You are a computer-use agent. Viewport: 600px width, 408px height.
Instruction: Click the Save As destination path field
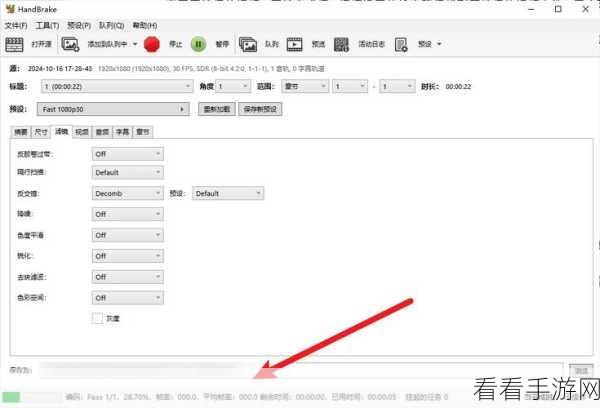pos(302,370)
